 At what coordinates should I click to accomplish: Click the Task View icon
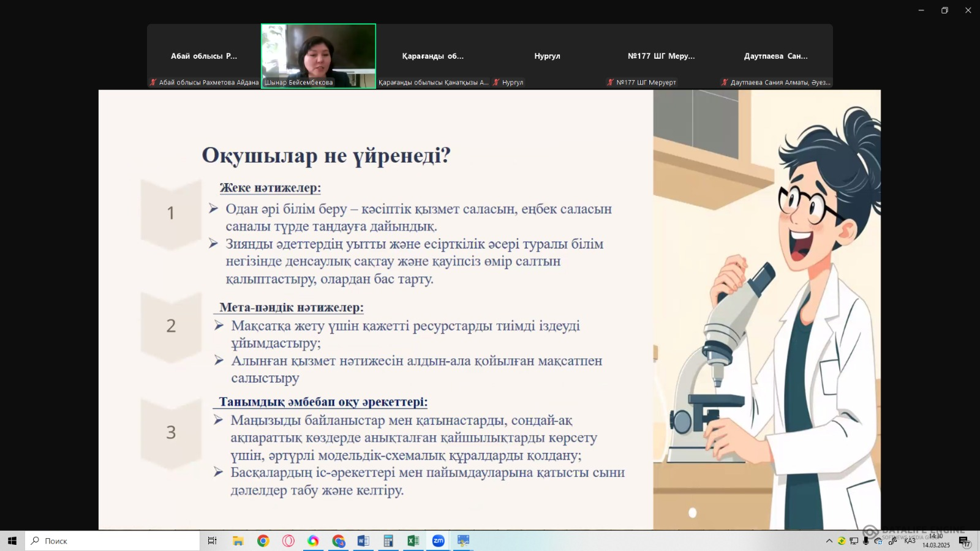[x=212, y=541]
